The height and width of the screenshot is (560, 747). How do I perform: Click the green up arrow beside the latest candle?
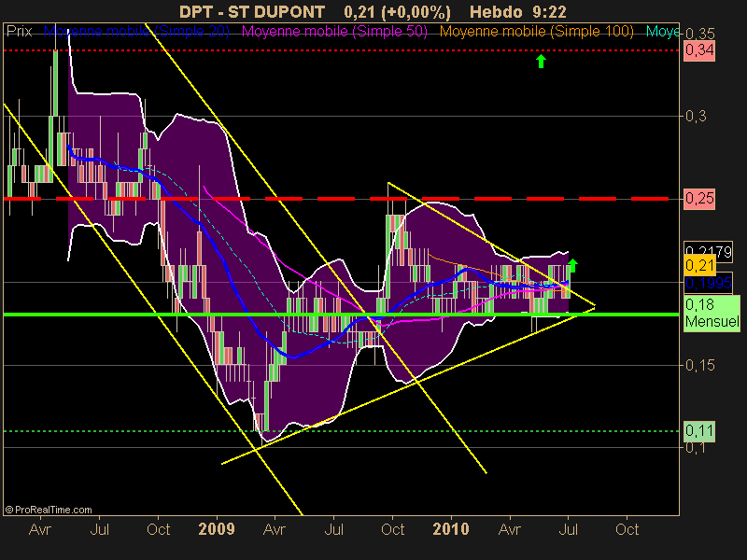[573, 266]
